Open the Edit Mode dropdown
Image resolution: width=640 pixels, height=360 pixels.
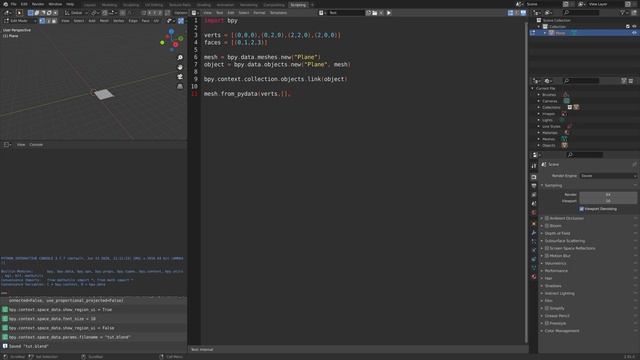20,20
